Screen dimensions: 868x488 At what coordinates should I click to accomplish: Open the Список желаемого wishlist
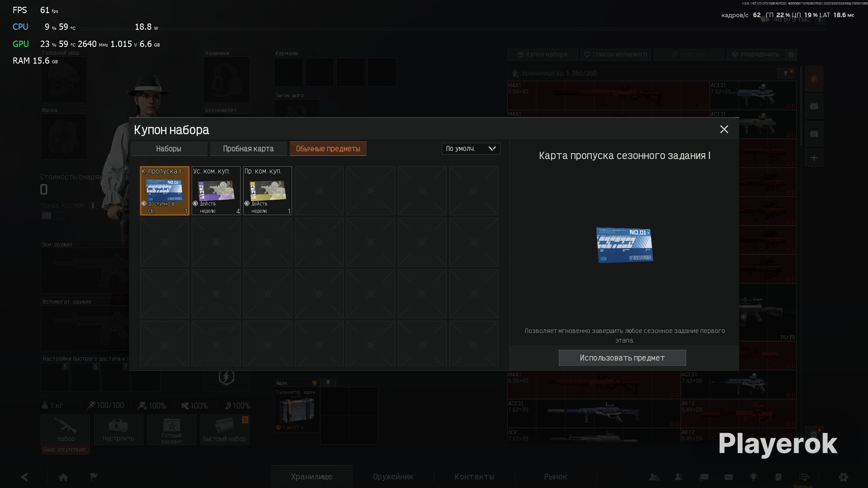616,55
